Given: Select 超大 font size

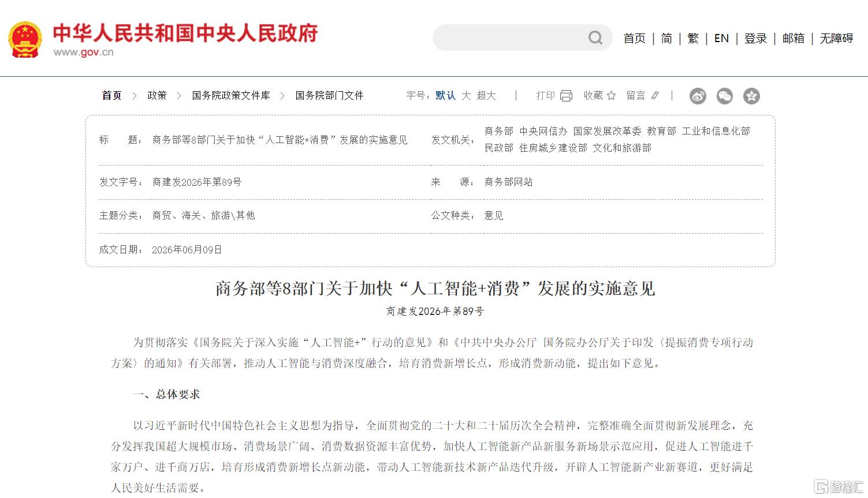Looking at the screenshot, I should point(486,96).
